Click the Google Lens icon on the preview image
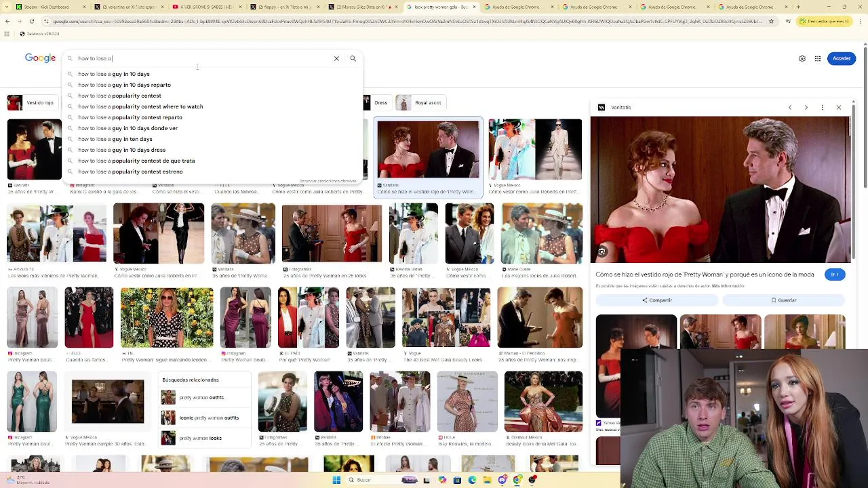868x488 pixels. [601, 251]
